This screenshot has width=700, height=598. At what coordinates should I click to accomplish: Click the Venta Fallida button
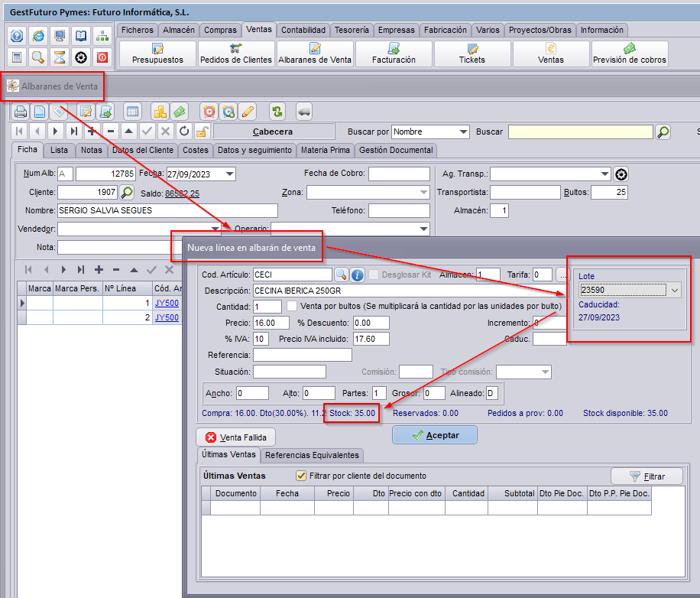tap(235, 437)
